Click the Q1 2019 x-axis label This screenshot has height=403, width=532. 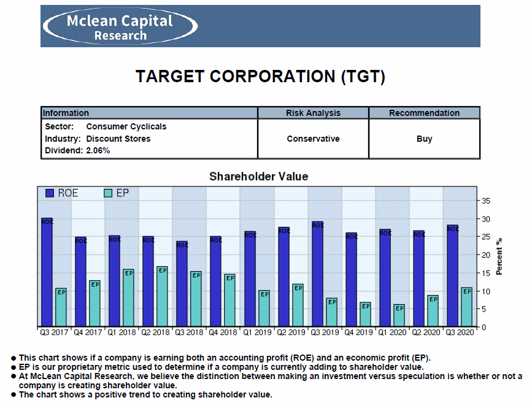click(257, 332)
